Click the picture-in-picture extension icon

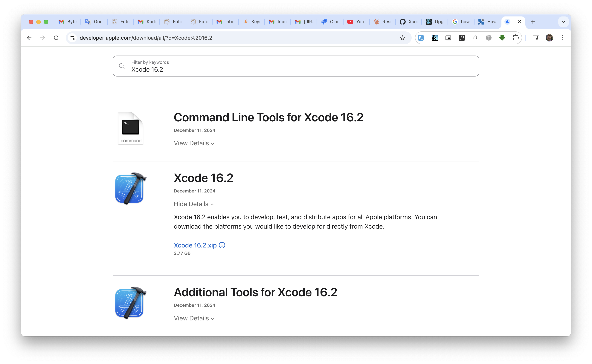pos(448,38)
